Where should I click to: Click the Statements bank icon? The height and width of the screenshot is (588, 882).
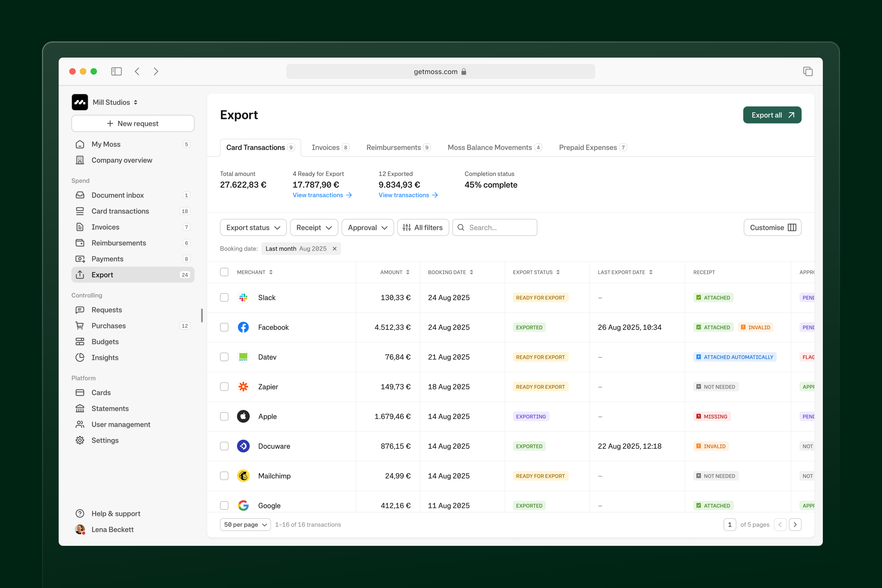point(80,408)
